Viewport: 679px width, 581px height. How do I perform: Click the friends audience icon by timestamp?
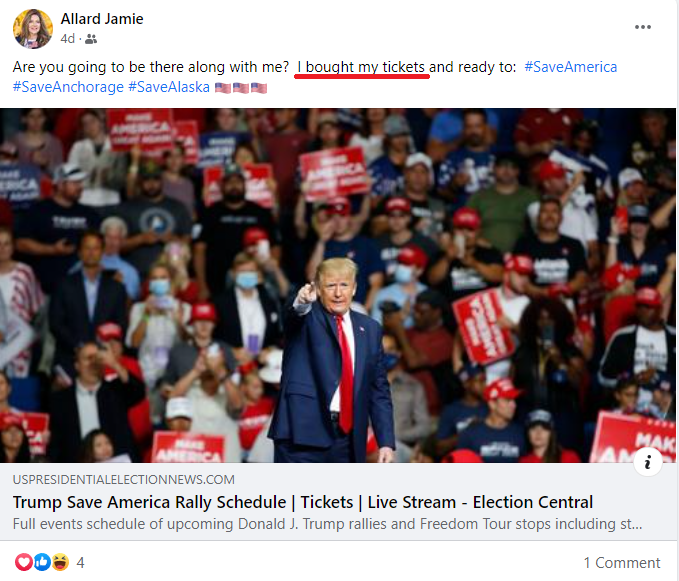click(x=91, y=39)
